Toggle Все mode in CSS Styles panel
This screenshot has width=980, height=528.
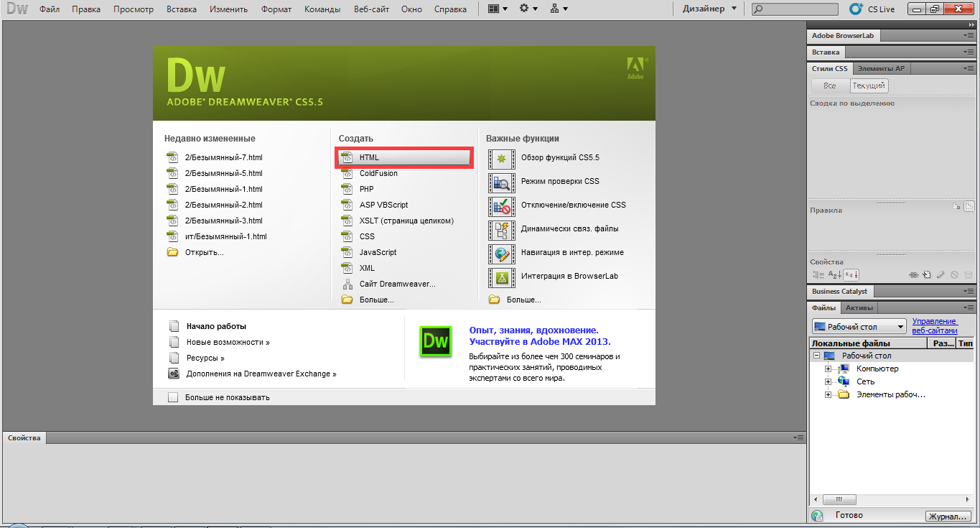(x=829, y=85)
